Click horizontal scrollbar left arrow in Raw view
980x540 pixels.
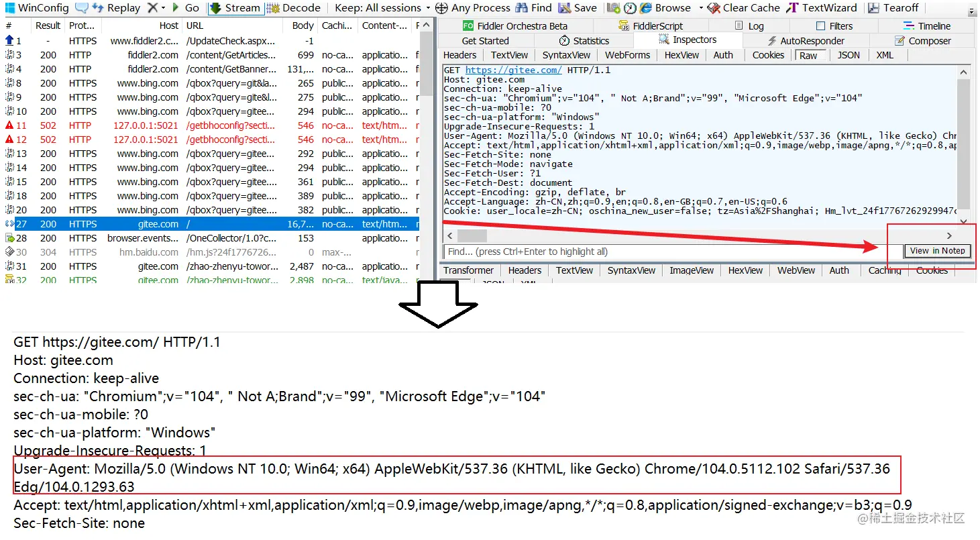pos(450,235)
